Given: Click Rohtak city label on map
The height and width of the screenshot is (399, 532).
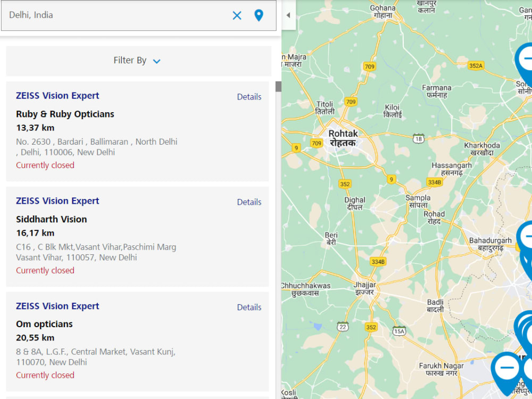Looking at the screenshot, I should (343, 138).
